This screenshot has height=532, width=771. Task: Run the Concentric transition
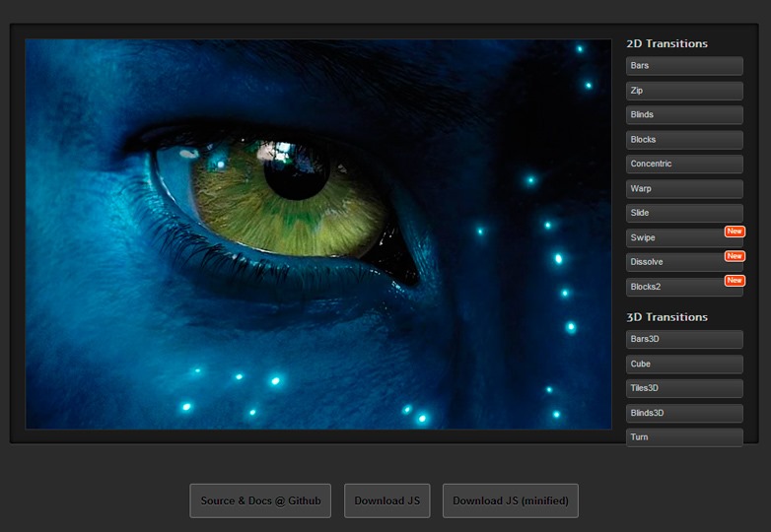[684, 165]
